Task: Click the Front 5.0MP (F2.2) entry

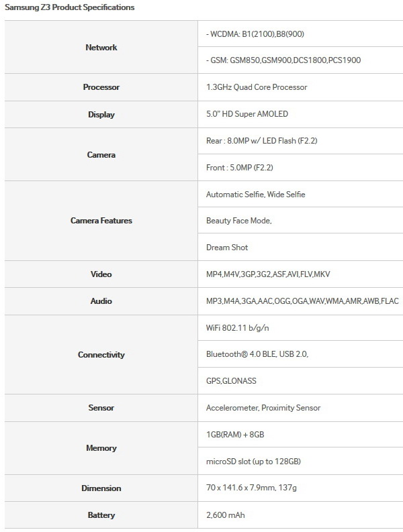Action: click(x=239, y=167)
